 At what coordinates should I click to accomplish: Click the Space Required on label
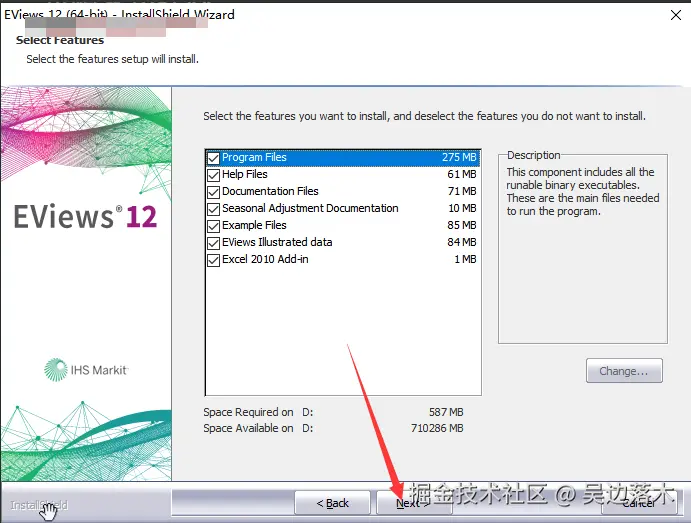click(248, 412)
